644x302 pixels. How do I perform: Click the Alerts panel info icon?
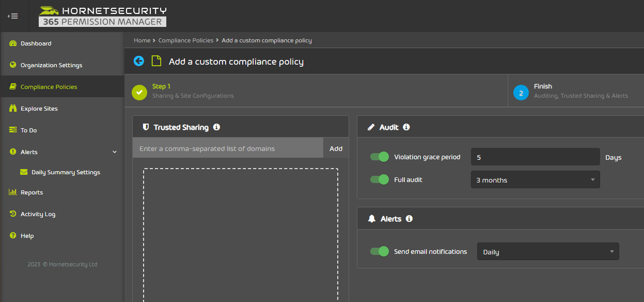(409, 219)
